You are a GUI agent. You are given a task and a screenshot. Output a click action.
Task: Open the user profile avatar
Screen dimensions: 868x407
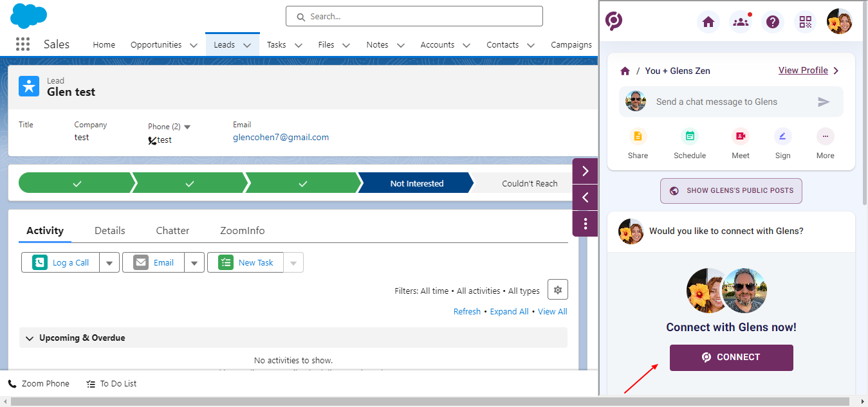(840, 21)
